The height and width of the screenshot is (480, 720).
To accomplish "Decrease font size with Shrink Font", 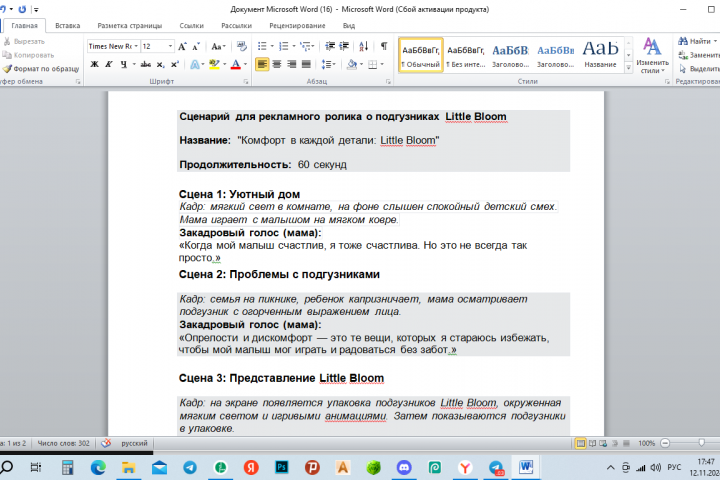I will point(196,46).
